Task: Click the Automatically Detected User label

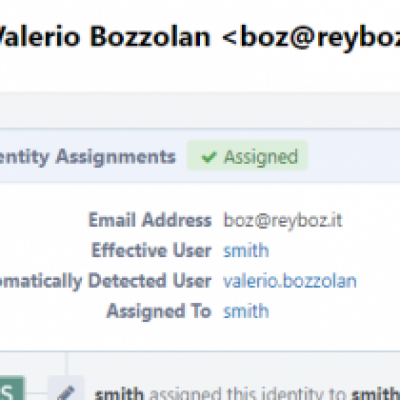Action: (x=106, y=281)
